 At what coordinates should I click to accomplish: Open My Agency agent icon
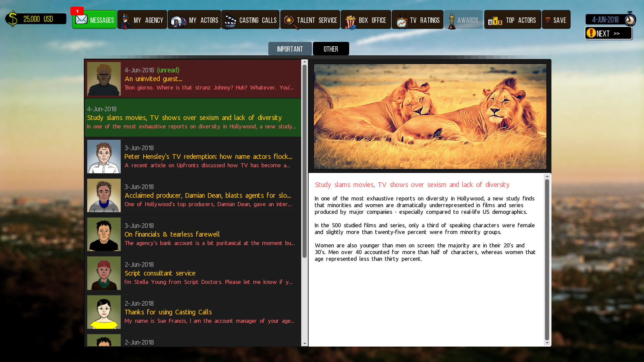pos(125,21)
